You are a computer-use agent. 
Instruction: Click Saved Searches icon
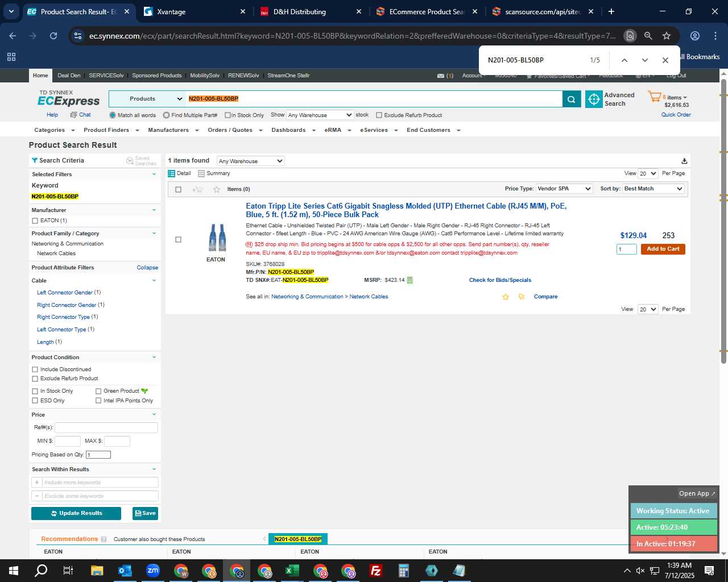coord(130,161)
